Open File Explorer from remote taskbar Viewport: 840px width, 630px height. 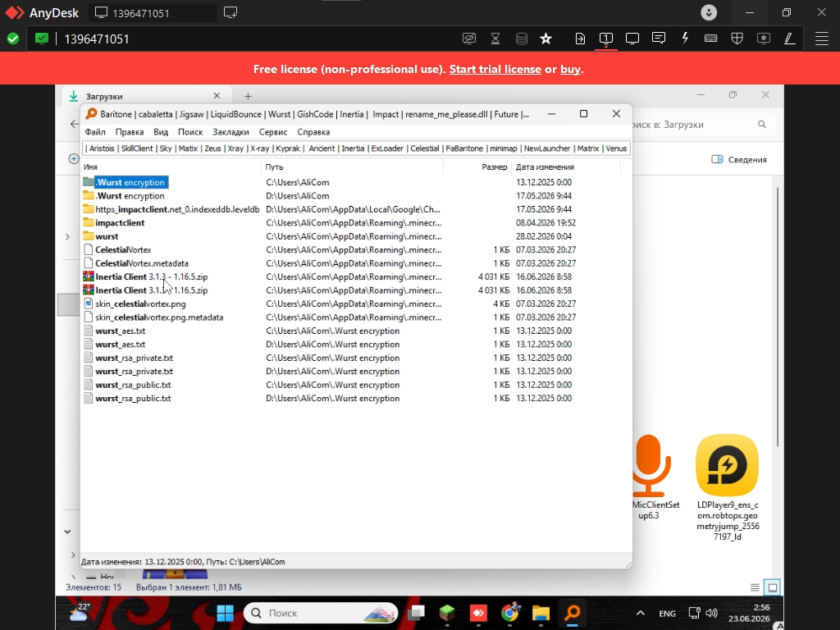[x=541, y=613]
